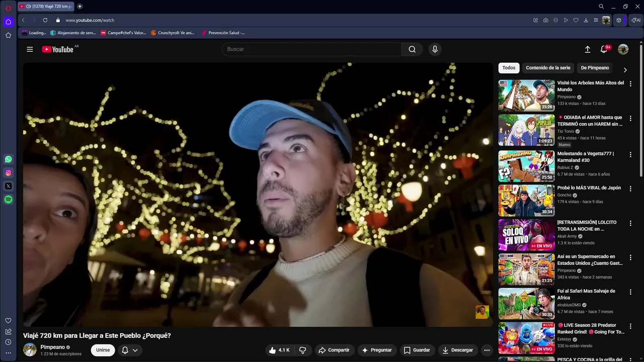
Task: Open WhatsApp in the sidebar
Action: (x=8, y=159)
